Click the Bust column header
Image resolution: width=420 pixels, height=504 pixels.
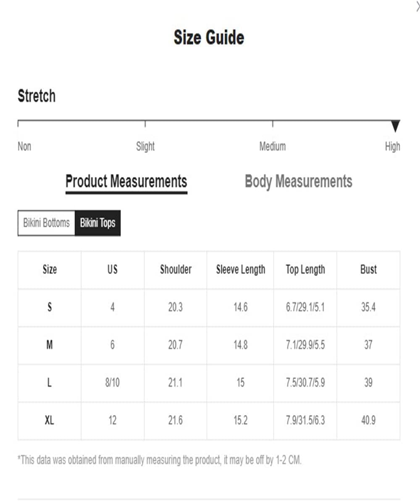pyautogui.click(x=368, y=270)
